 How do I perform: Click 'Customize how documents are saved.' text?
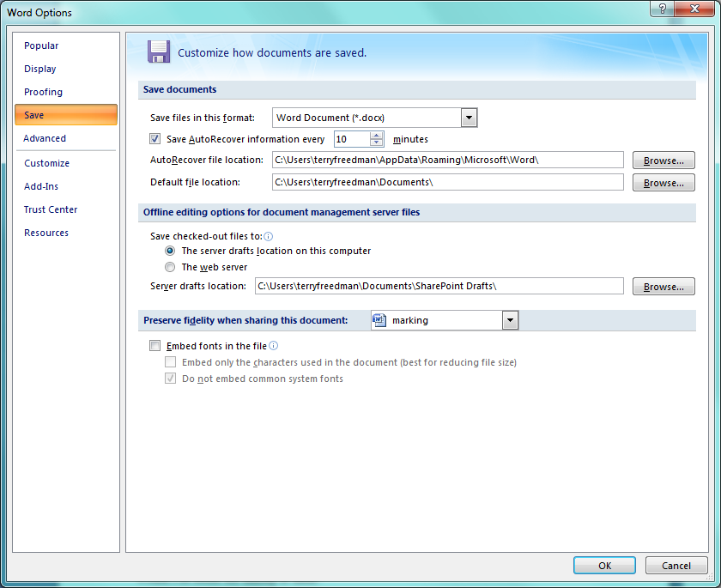(x=272, y=53)
